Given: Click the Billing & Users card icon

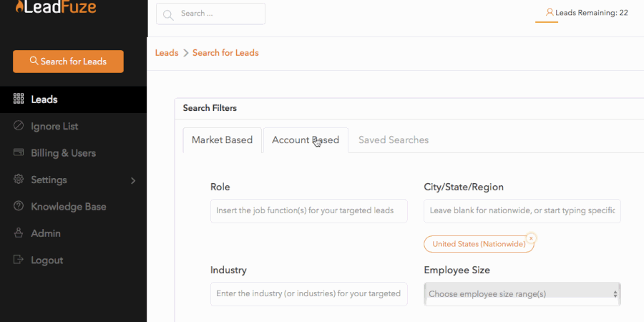Looking at the screenshot, I should [19, 152].
